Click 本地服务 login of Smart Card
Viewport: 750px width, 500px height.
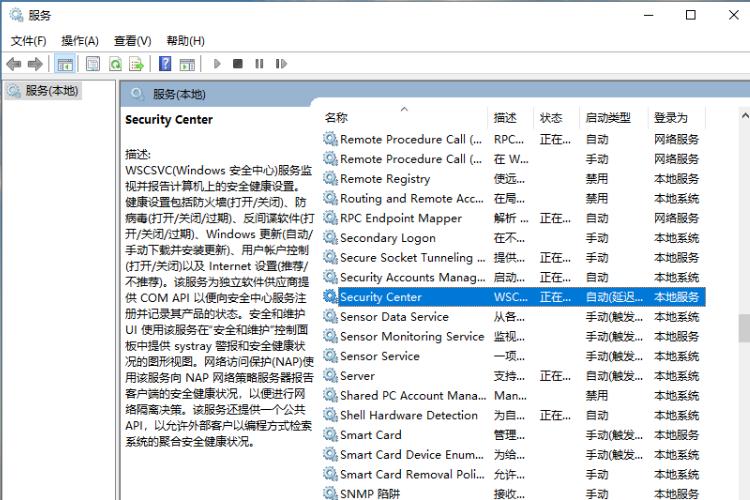[x=676, y=435]
